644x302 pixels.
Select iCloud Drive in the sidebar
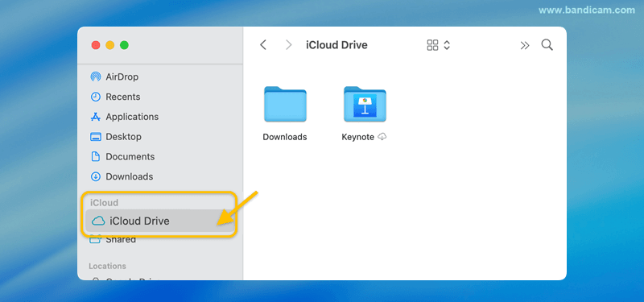click(x=159, y=221)
